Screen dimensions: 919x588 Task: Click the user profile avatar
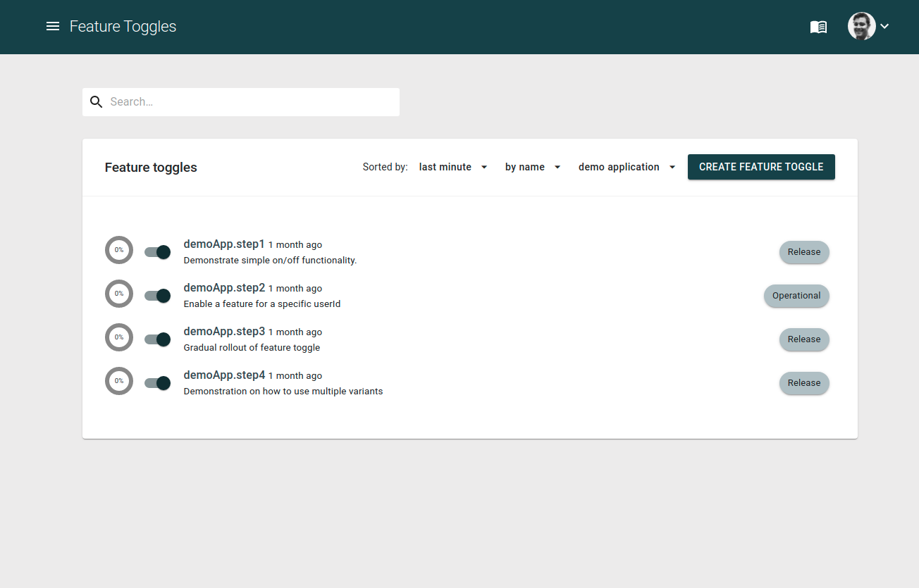click(x=861, y=26)
